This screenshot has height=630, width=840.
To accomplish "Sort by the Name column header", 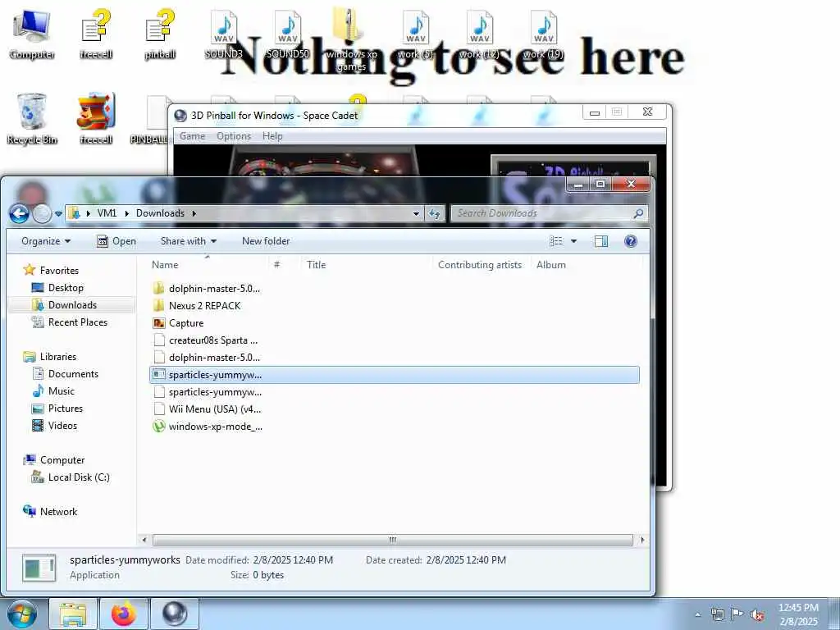I will tap(164, 265).
